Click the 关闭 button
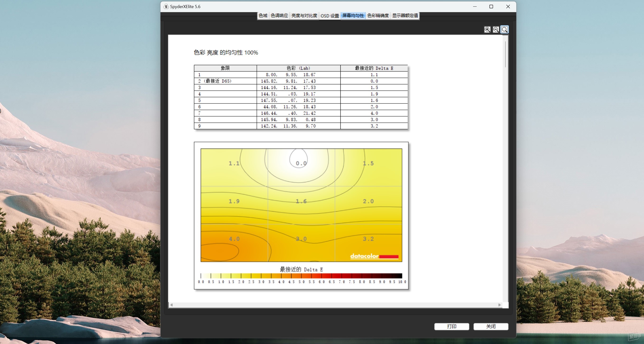Screen dimensions: 644x344 tap(491, 326)
